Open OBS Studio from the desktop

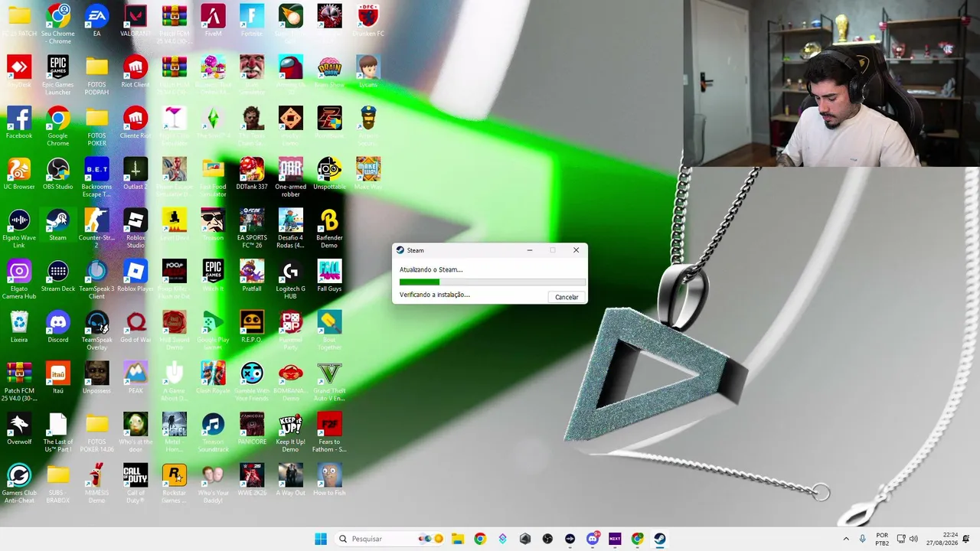click(58, 174)
